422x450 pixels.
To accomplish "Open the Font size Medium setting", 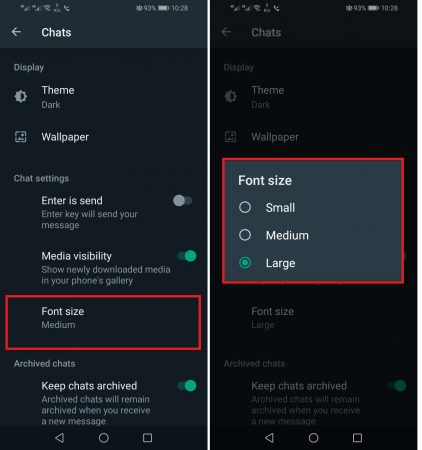I will coord(103,322).
